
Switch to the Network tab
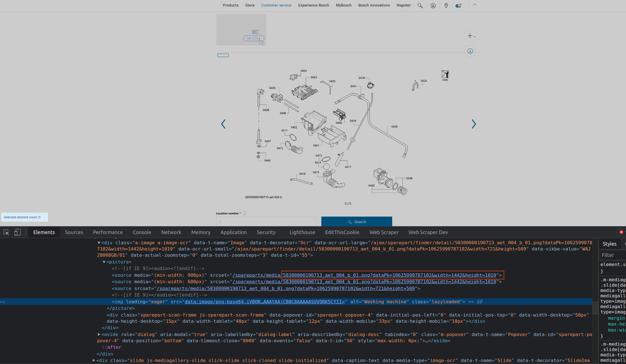(171, 232)
